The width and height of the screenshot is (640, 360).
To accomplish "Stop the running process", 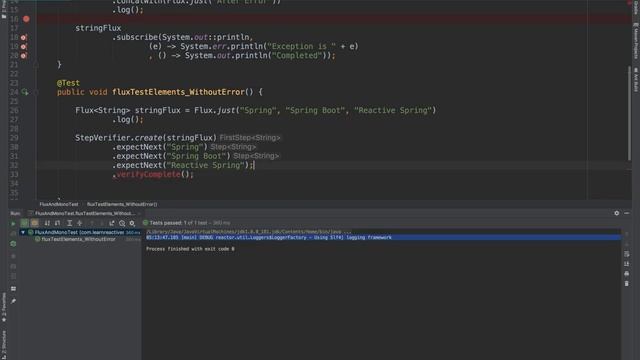I will coord(13,256).
